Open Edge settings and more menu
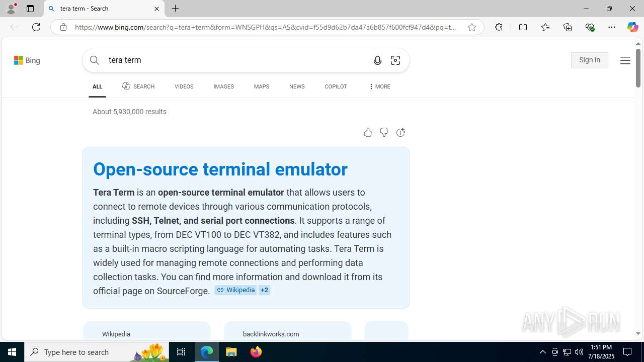Screen dimensions: 644x362 [x=612, y=27]
